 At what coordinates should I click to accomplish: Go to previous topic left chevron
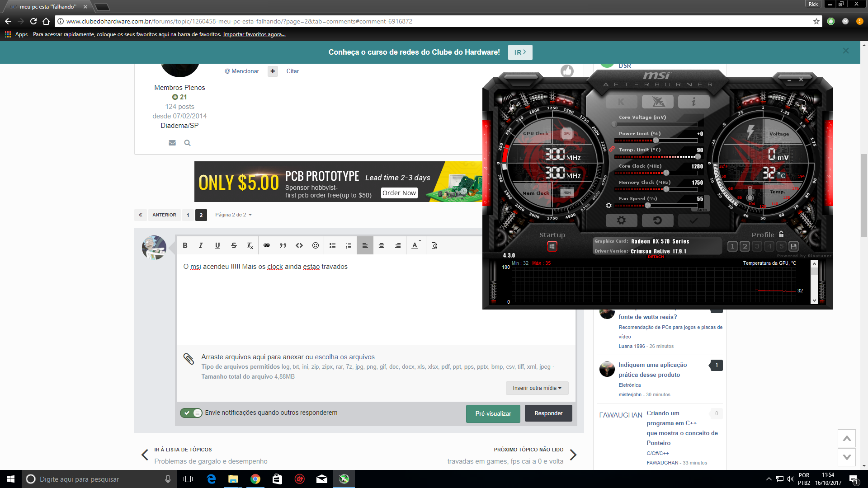[x=145, y=455]
